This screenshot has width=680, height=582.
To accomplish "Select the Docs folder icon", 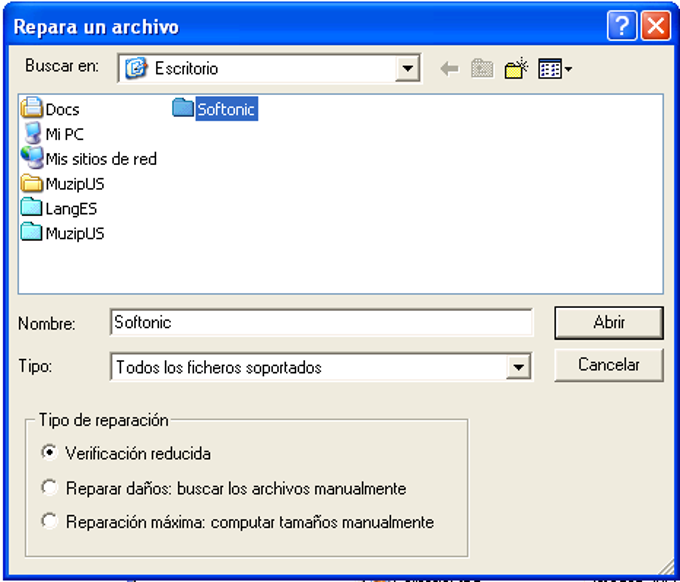I will coord(32,108).
